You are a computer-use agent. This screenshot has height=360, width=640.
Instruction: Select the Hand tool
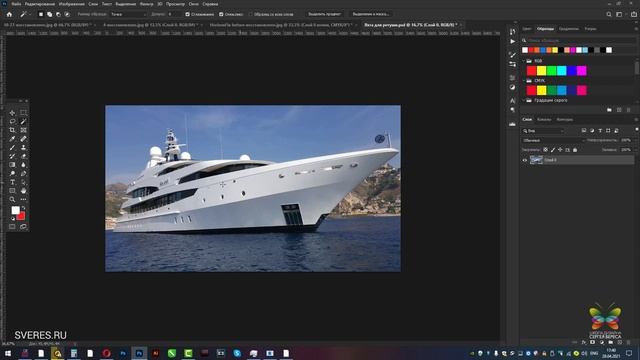pyautogui.click(x=23, y=191)
